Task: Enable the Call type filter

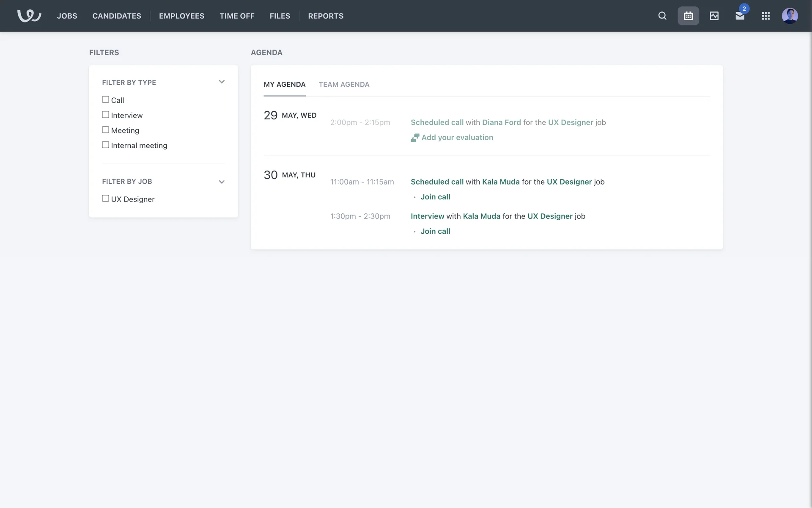Action: [x=105, y=99]
